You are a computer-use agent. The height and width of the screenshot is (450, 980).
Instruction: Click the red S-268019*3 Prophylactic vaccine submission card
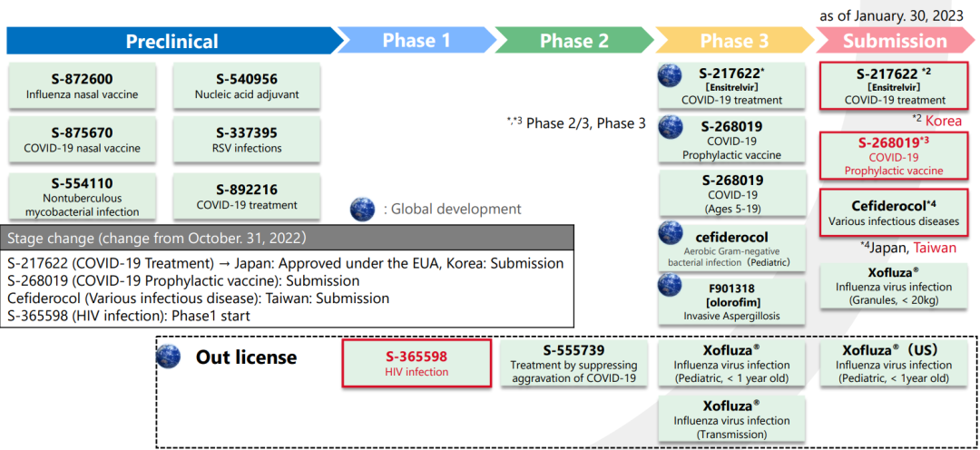tap(895, 156)
